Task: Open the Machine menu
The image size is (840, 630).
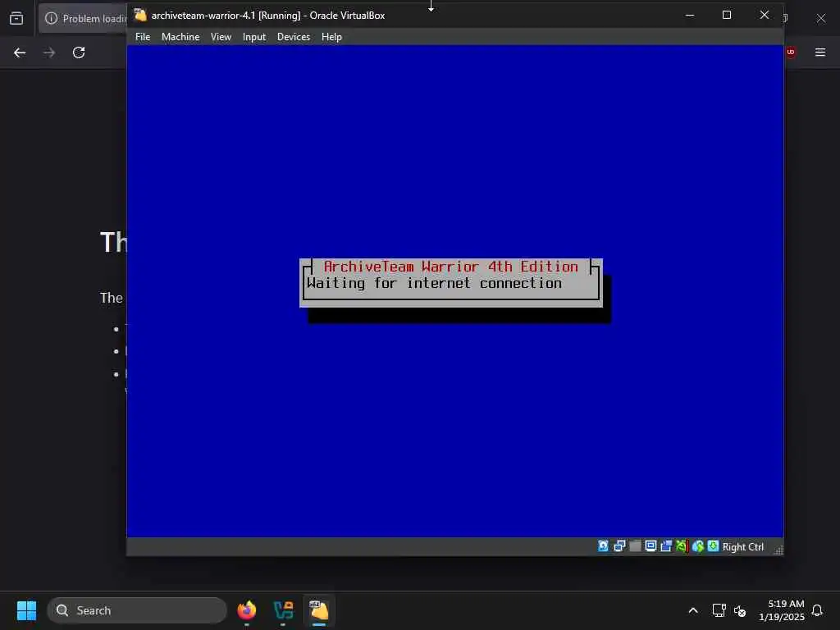Action: 180,36
